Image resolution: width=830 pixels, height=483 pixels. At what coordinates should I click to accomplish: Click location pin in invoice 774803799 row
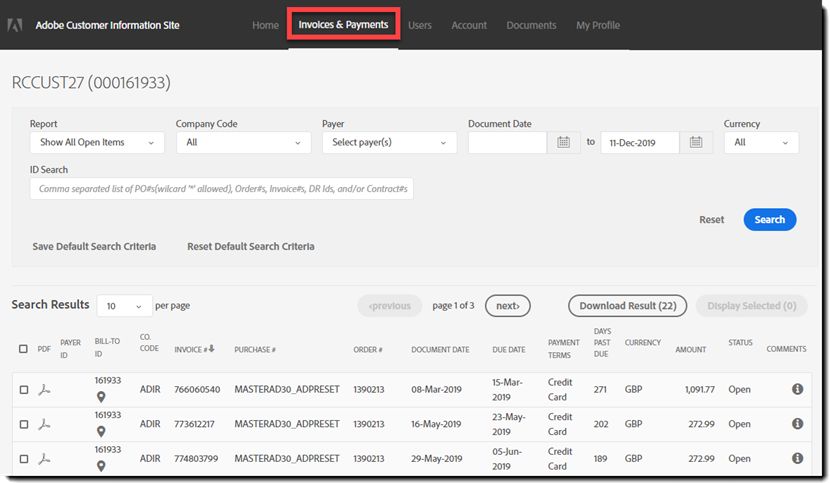pos(101,466)
